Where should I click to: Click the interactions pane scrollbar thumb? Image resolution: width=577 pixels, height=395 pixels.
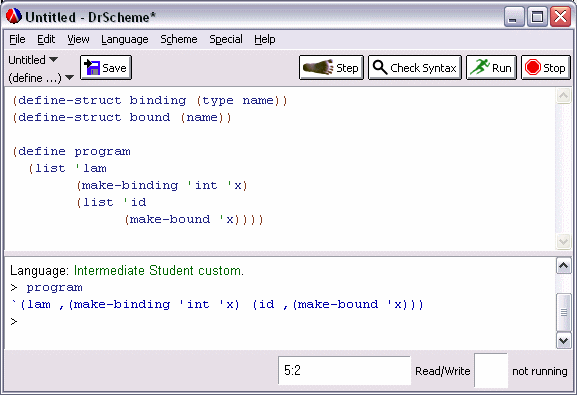[x=563, y=312]
